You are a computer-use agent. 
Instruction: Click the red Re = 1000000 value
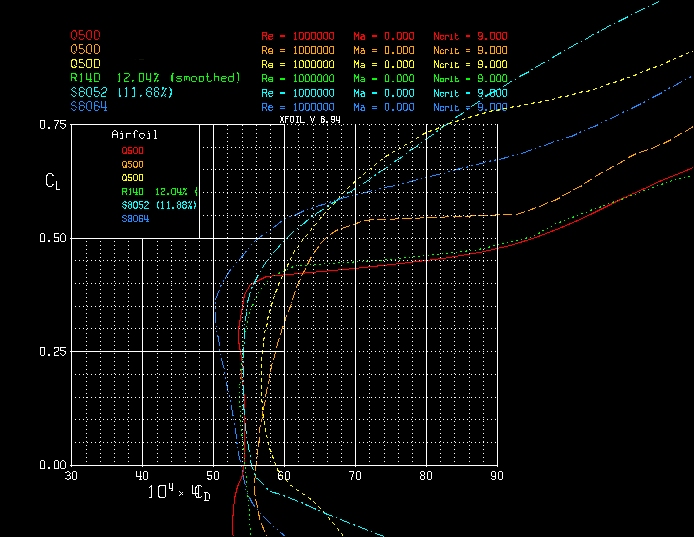[x=297, y=36]
